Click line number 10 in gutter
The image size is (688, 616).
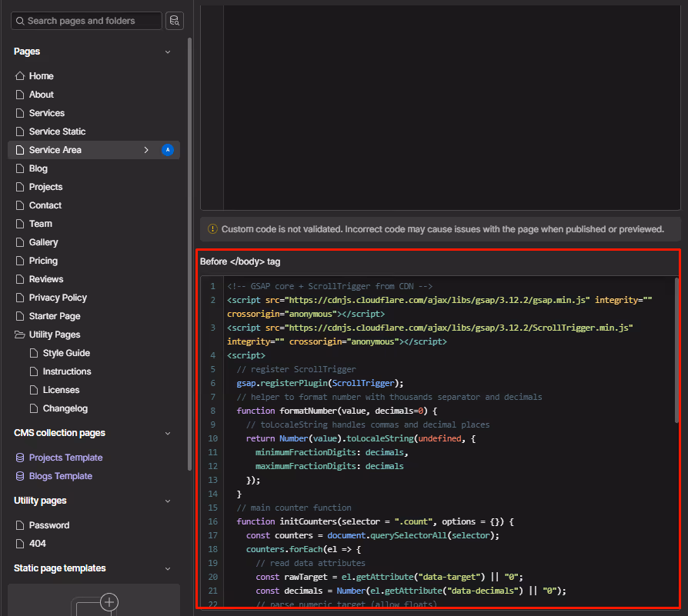(213, 438)
